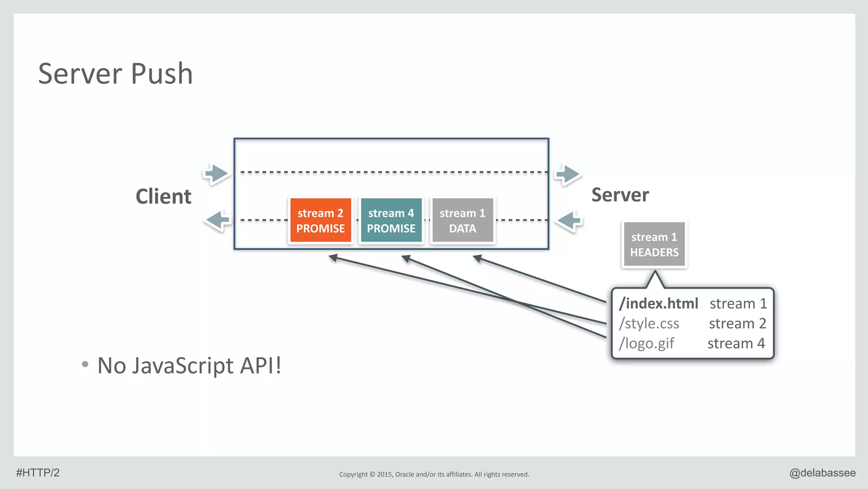Click the Server label

(620, 195)
